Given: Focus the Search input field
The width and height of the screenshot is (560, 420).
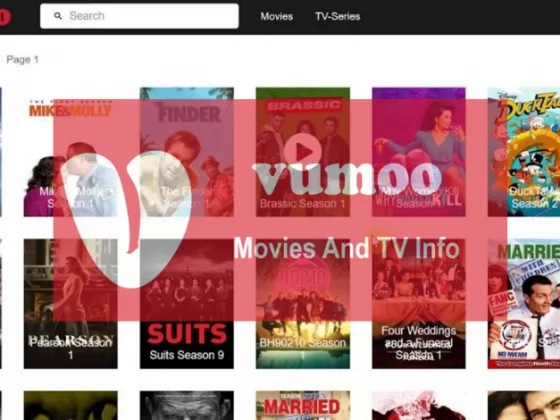Looking at the screenshot, I should coord(139,16).
